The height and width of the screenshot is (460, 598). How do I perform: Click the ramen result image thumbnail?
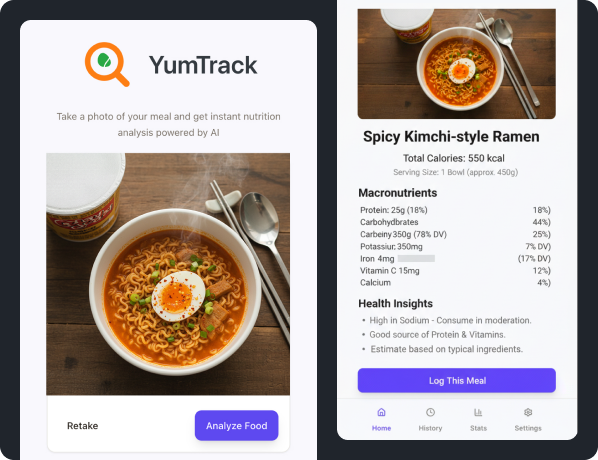point(457,64)
